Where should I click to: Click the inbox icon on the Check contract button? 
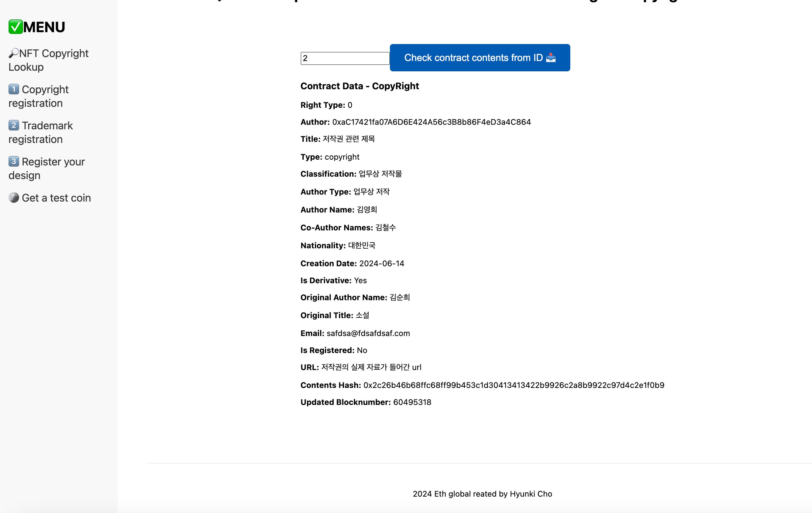pos(551,58)
